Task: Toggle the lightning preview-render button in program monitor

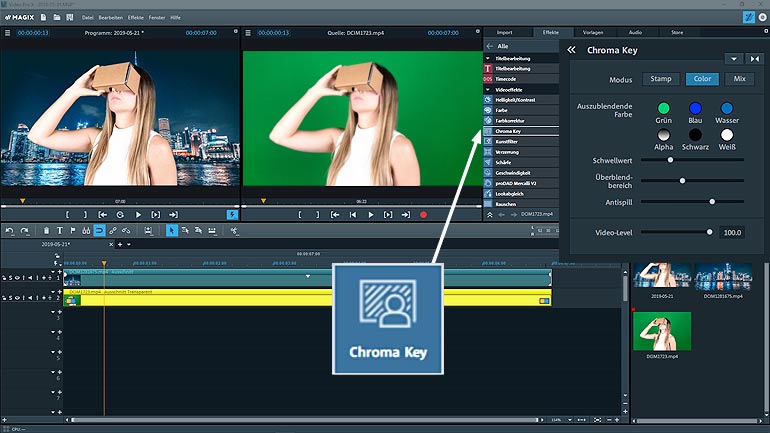Action: (232, 215)
